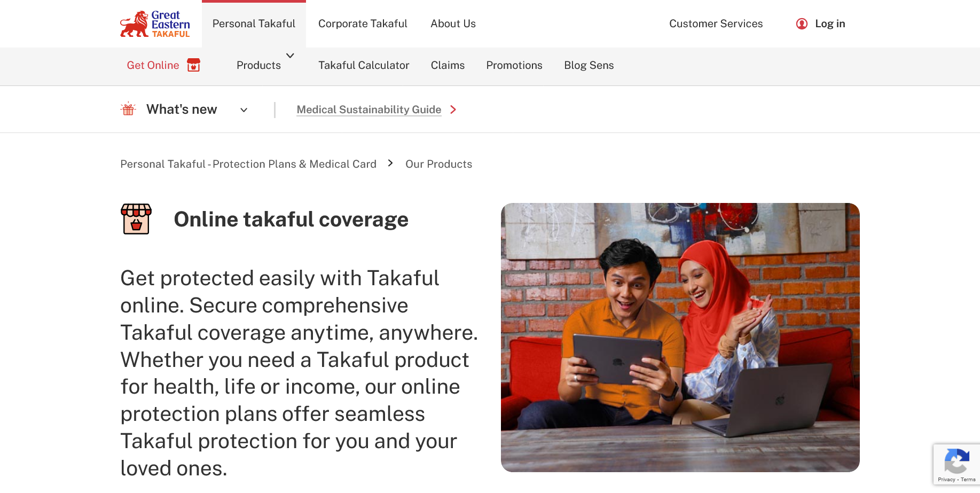Click the red arrow after Medical Sustainability Guide
Screen dimensions: 980x493
point(453,109)
